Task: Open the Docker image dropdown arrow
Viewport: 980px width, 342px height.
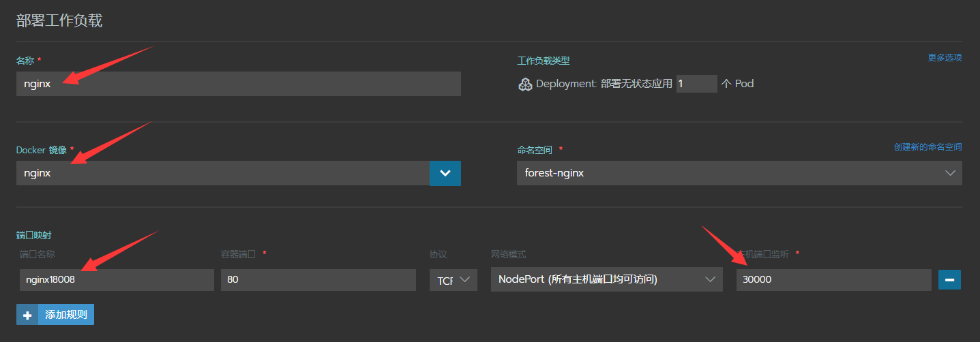Action: click(x=445, y=173)
